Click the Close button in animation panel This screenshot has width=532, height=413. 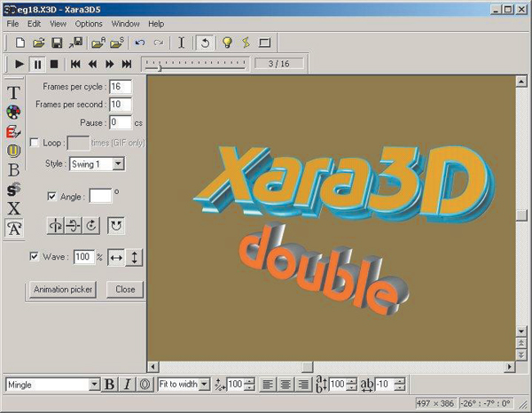pyautogui.click(x=125, y=290)
